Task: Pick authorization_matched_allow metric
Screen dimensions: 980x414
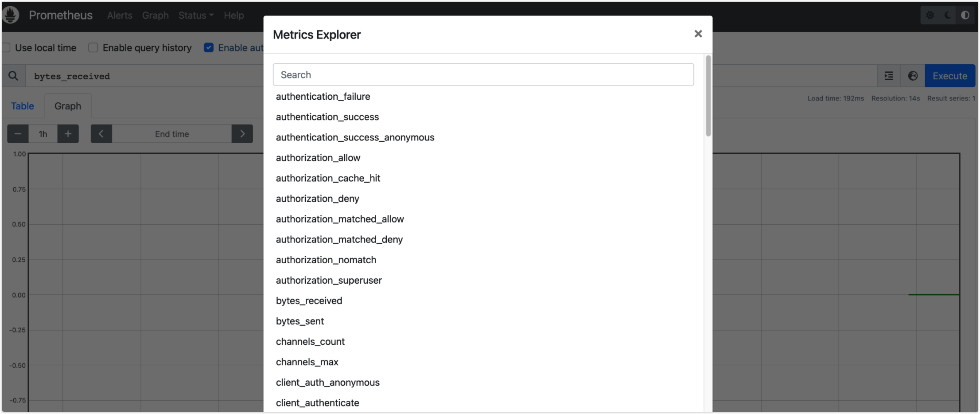Action: pos(340,219)
